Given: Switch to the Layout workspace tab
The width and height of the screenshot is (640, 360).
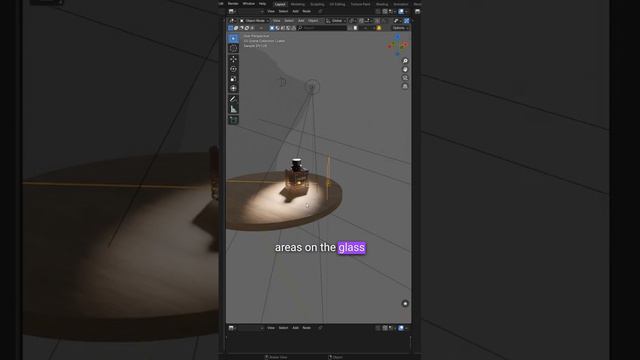Looking at the screenshot, I should pyautogui.click(x=280, y=4).
